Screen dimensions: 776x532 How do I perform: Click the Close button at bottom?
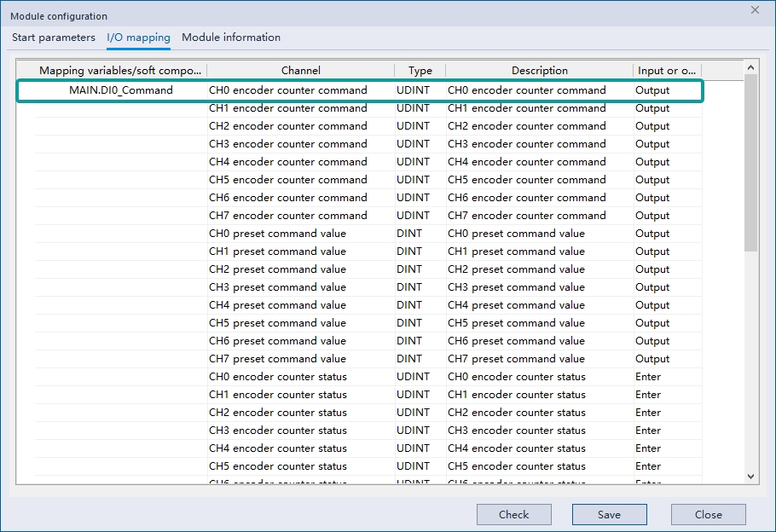708,515
